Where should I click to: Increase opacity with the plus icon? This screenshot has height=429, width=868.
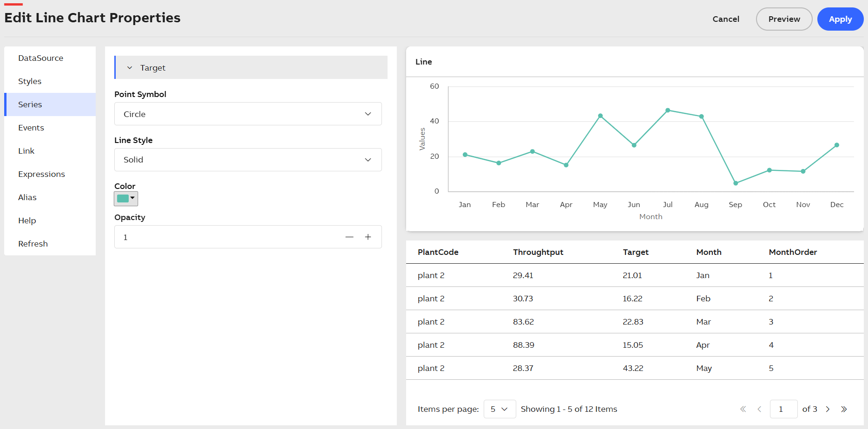[368, 237]
